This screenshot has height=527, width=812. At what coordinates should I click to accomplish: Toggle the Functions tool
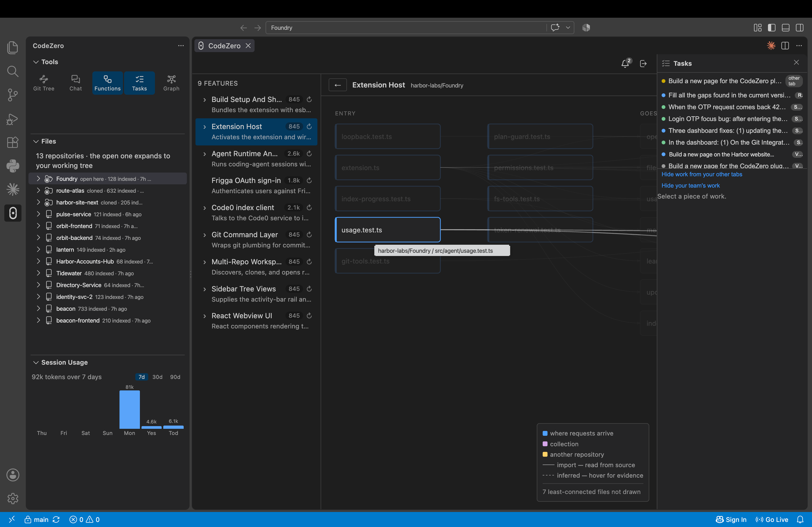[x=107, y=83]
